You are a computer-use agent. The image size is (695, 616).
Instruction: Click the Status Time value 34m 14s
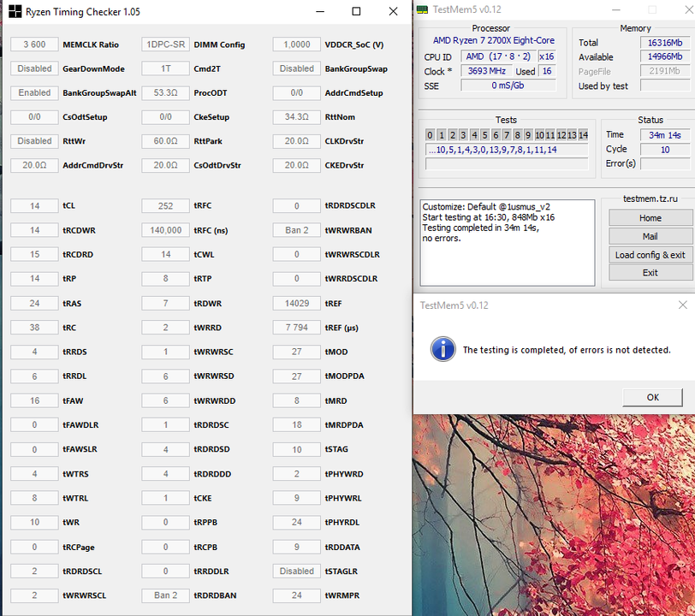pyautogui.click(x=665, y=134)
